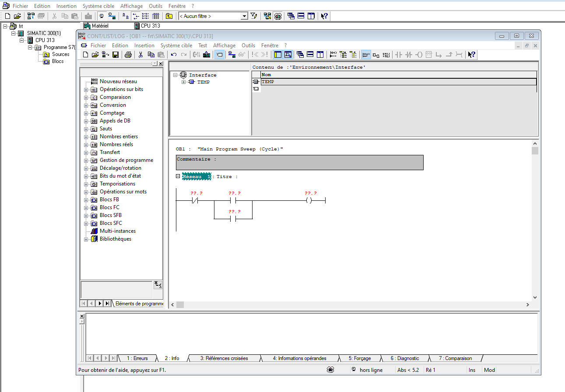Toggle the details output window button
565x392 pixels.
point(288,55)
